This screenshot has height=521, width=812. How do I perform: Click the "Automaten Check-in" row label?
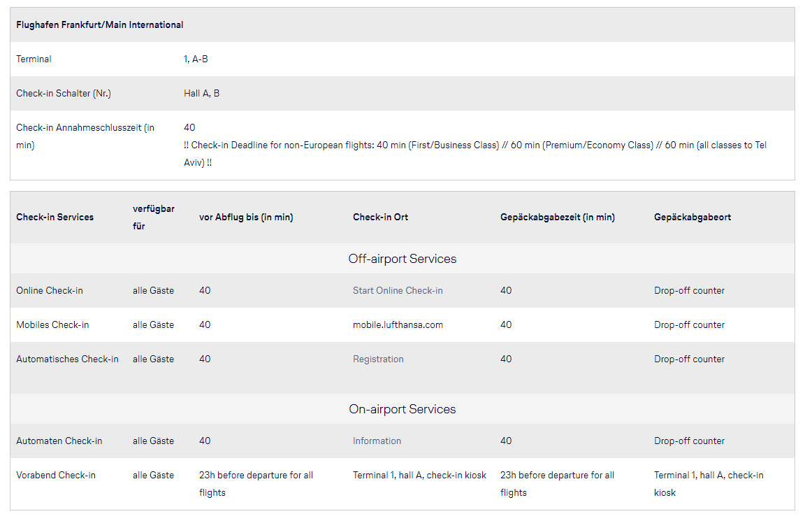pos(59,441)
